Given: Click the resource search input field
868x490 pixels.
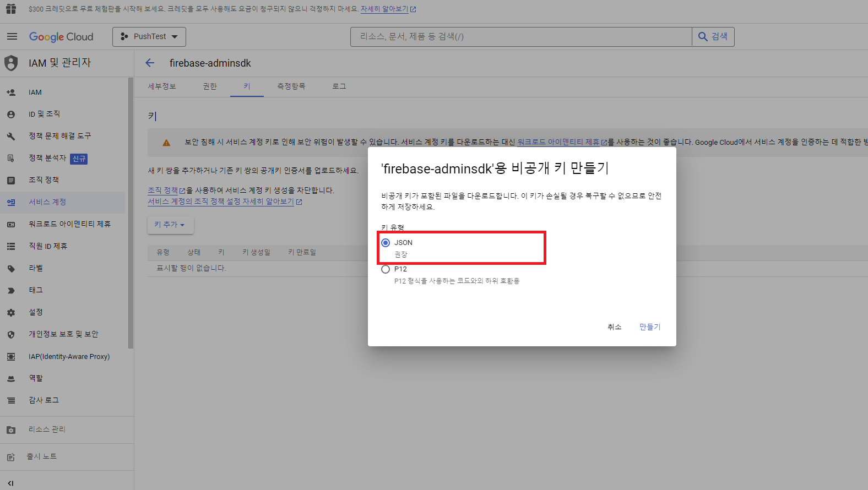Looking at the screenshot, I should 521,37.
